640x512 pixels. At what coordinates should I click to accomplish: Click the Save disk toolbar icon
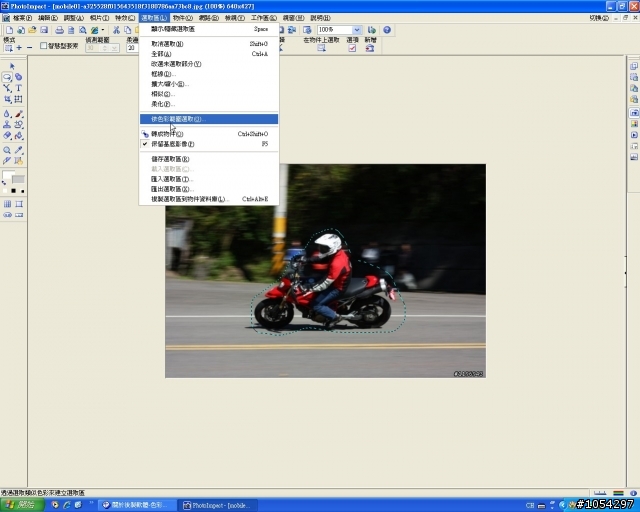click(x=44, y=30)
